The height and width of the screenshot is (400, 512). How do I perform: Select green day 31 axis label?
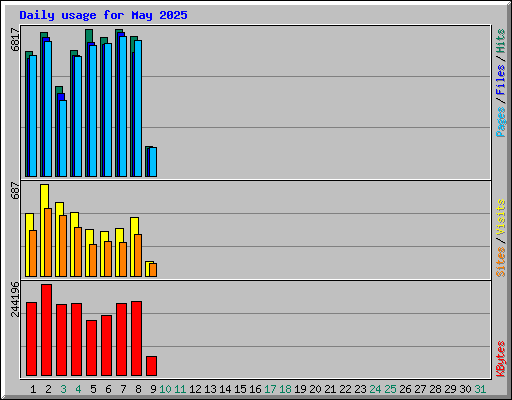480,389
